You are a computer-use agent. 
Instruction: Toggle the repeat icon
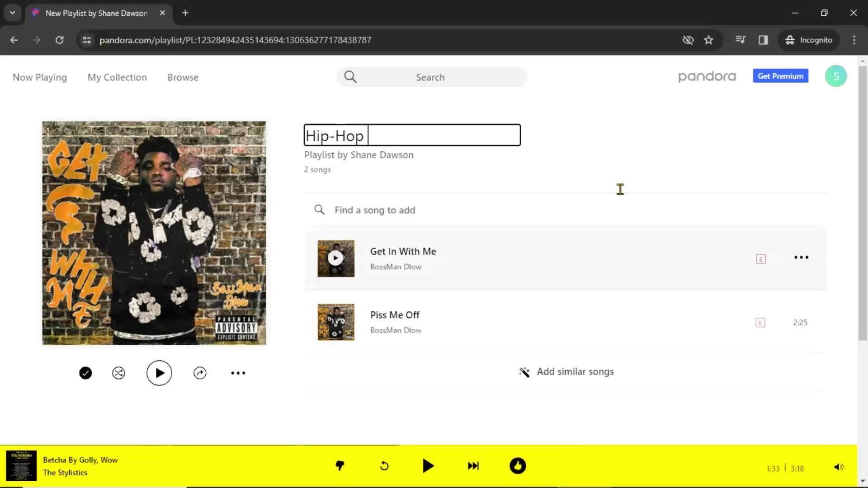point(384,466)
